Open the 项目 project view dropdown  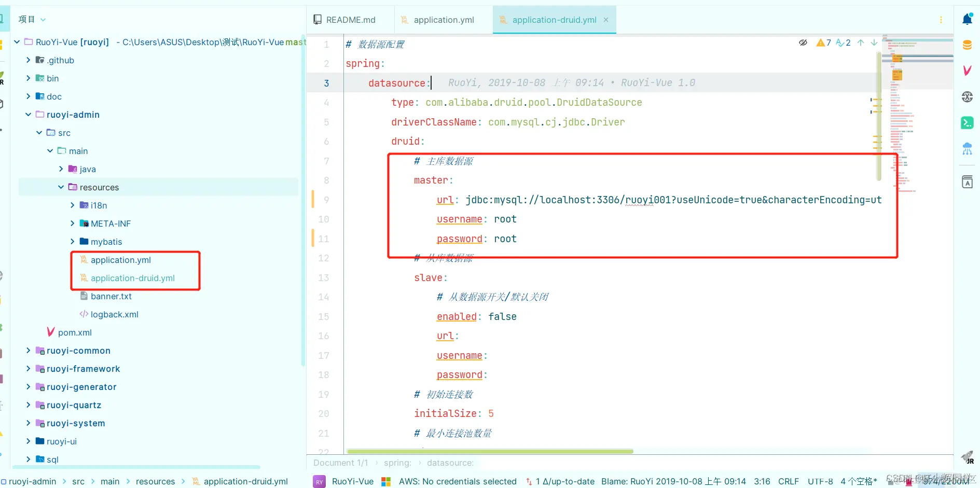32,20
